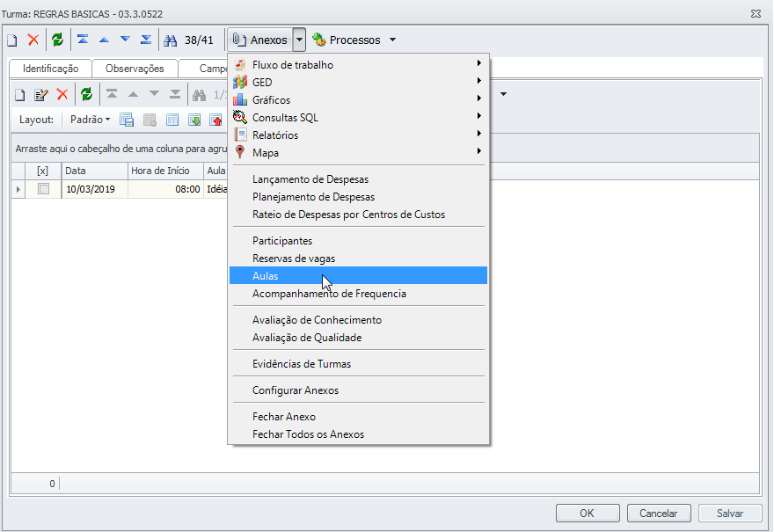Viewport: 774px width, 532px height.
Task: Expand the Processos dropdown arrow
Action: click(x=393, y=40)
